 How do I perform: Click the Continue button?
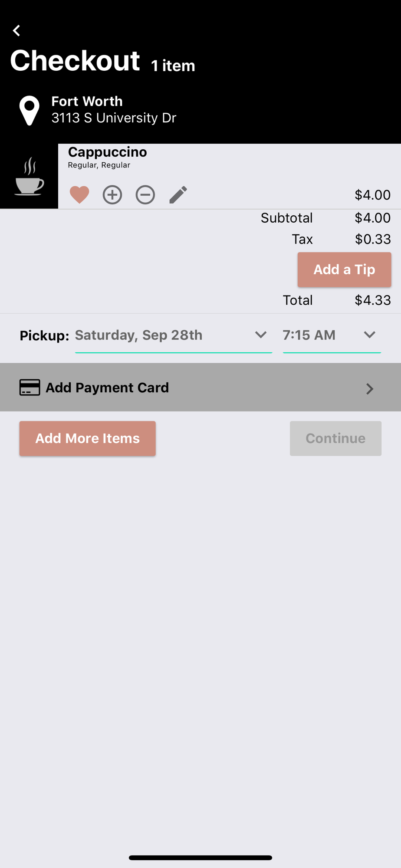click(336, 438)
